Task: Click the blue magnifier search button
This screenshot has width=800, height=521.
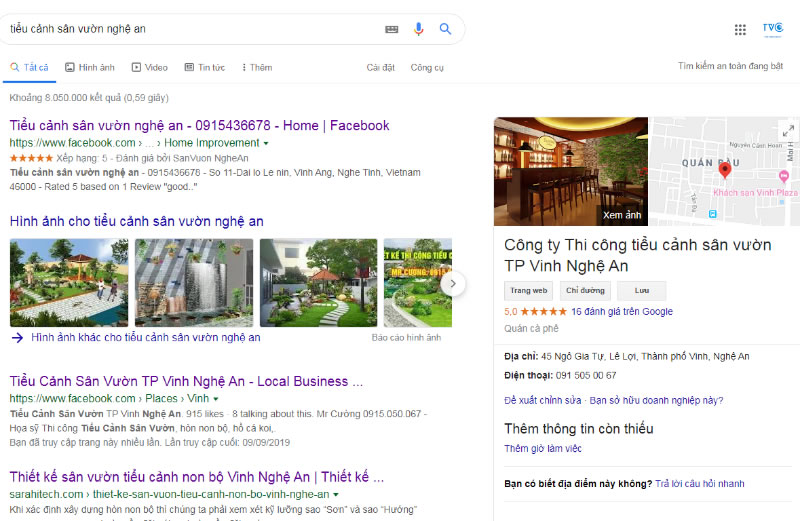Action: tap(445, 29)
